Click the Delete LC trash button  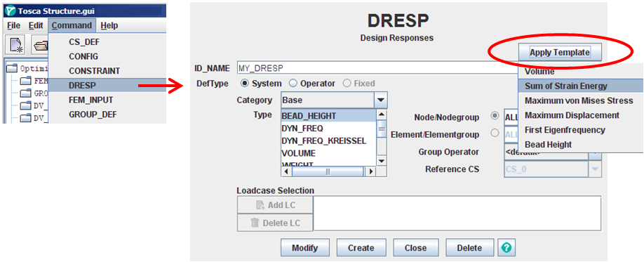coord(275,223)
